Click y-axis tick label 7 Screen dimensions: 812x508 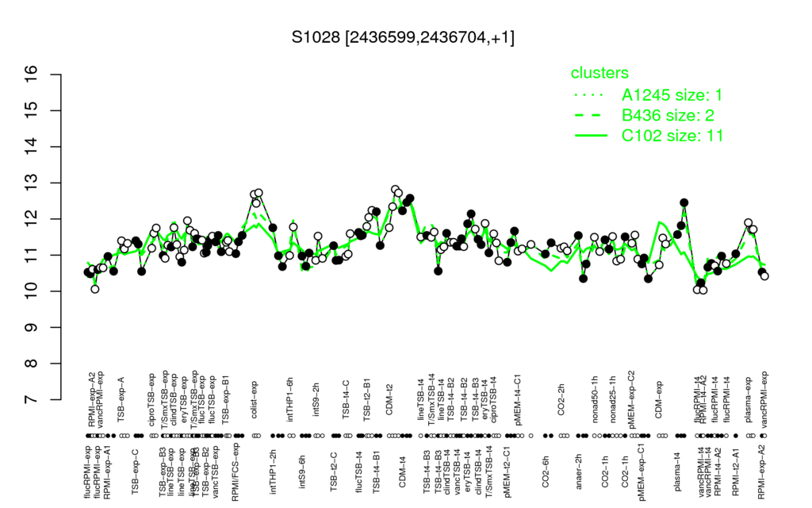point(32,400)
